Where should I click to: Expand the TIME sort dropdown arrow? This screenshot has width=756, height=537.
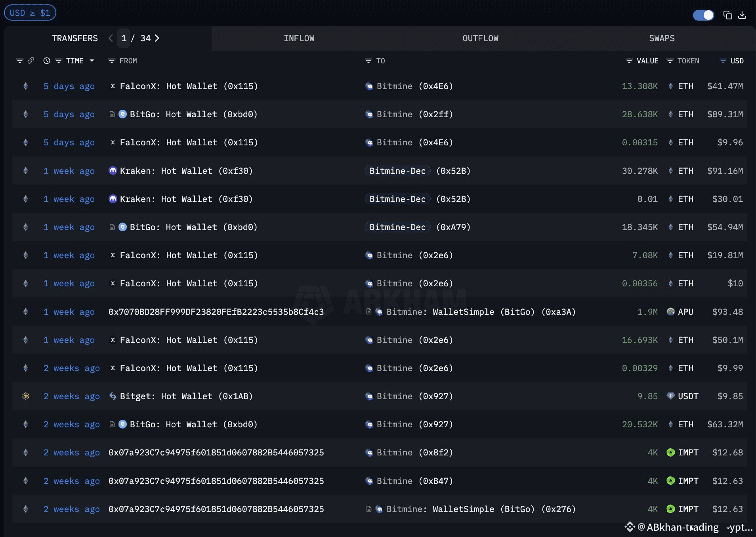click(92, 61)
